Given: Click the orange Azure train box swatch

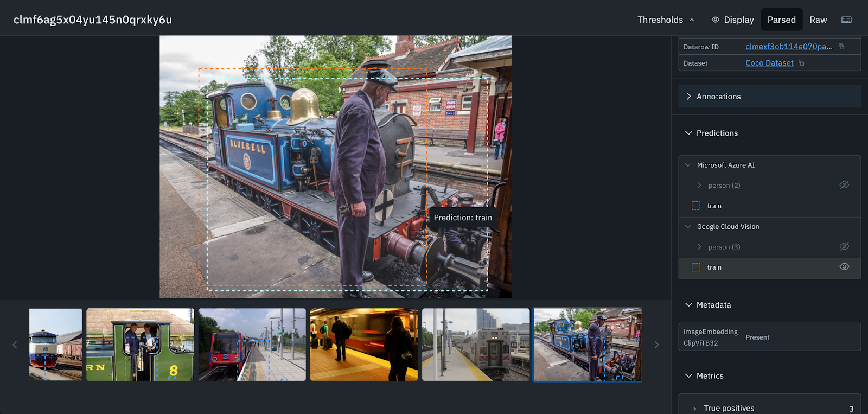Looking at the screenshot, I should tap(696, 206).
